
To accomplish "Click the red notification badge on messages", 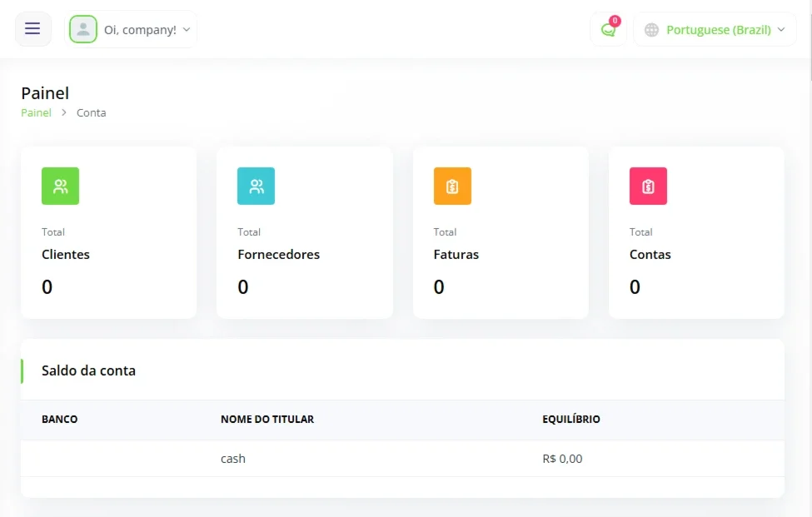I will click(x=615, y=21).
